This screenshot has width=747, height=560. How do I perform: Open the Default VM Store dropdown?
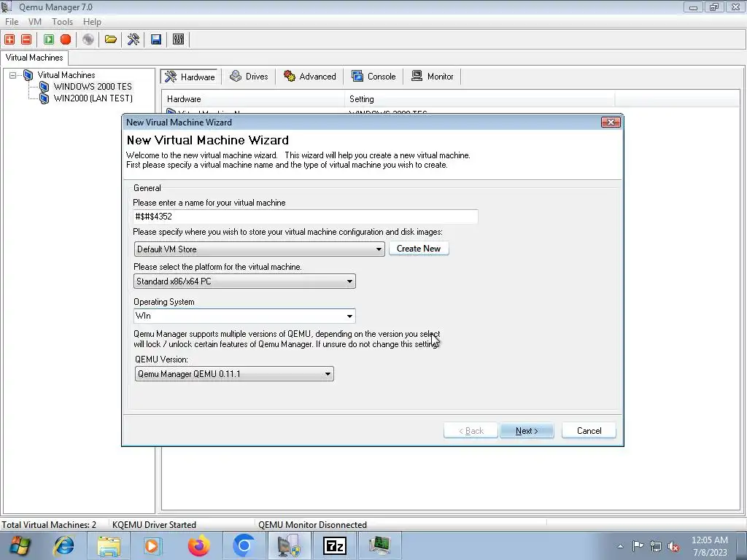coord(259,249)
